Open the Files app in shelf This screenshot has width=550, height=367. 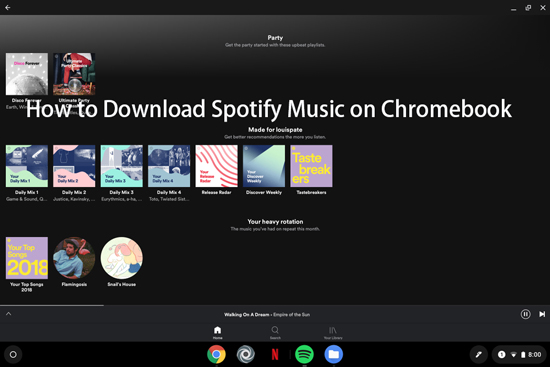click(334, 354)
